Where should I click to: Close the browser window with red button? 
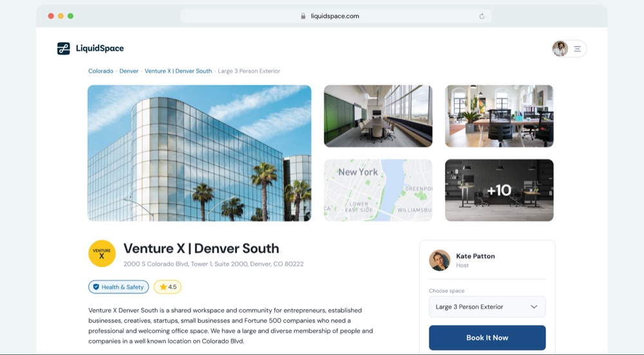pos(51,16)
